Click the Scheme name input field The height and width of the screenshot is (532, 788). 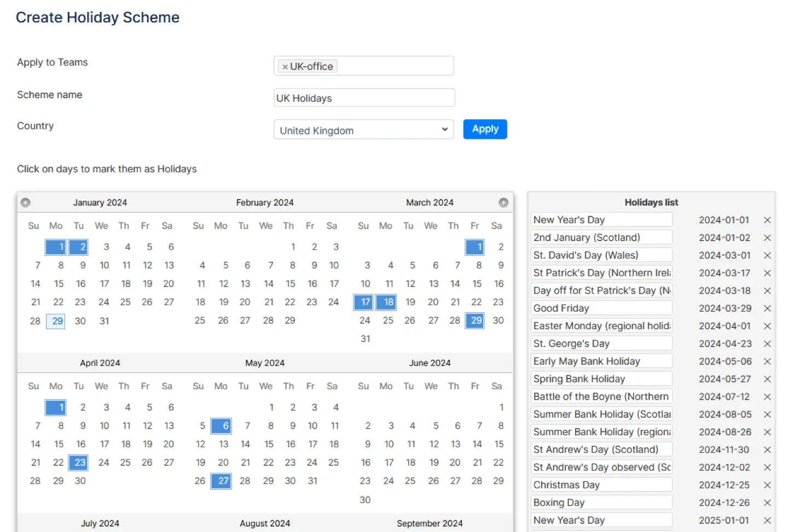(363, 97)
